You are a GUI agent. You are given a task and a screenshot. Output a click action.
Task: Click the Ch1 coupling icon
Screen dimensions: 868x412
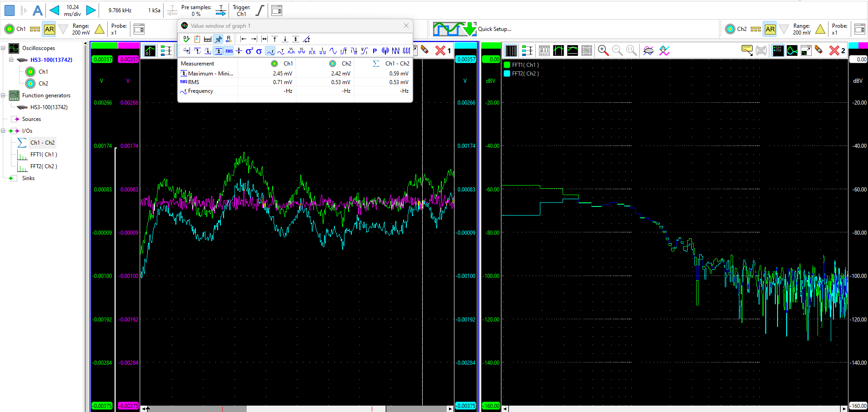pyautogui.click(x=35, y=29)
